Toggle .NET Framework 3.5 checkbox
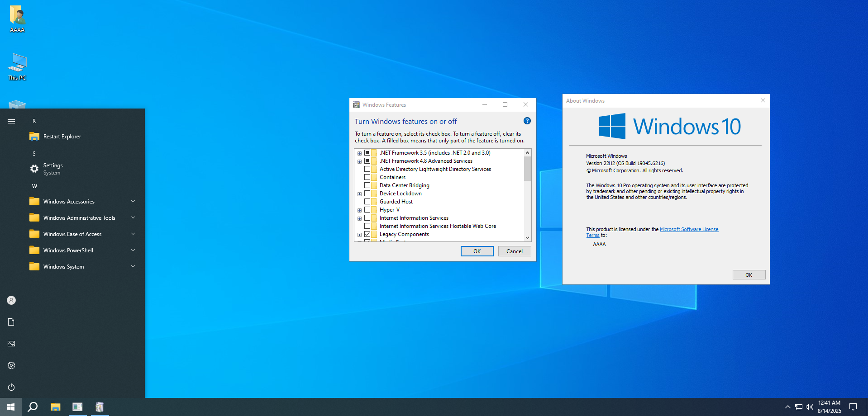Screen dimensions: 868x416 click(367, 153)
